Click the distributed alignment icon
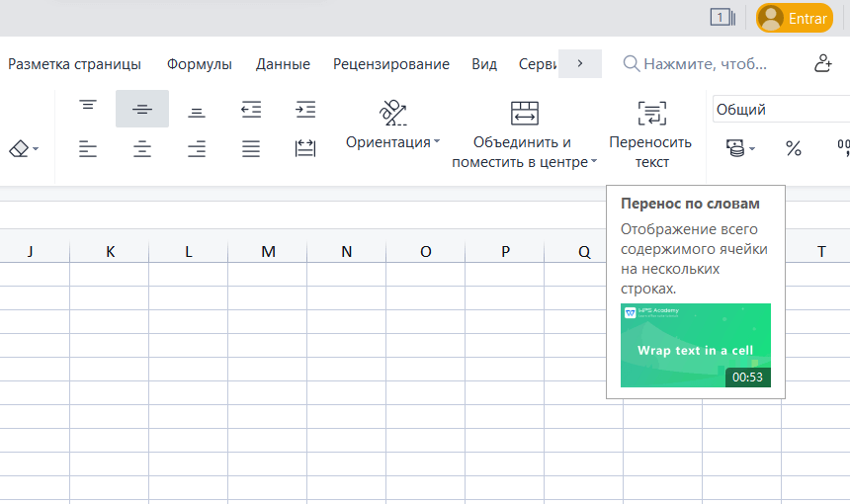 click(x=305, y=149)
